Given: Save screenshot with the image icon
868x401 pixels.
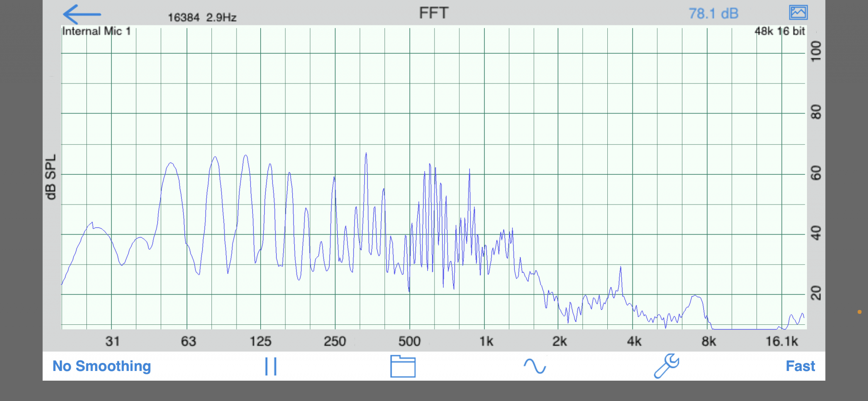Looking at the screenshot, I should tap(798, 12).
